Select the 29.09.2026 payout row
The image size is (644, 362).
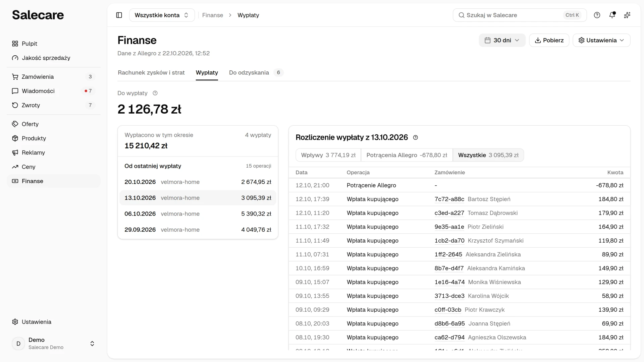198,230
